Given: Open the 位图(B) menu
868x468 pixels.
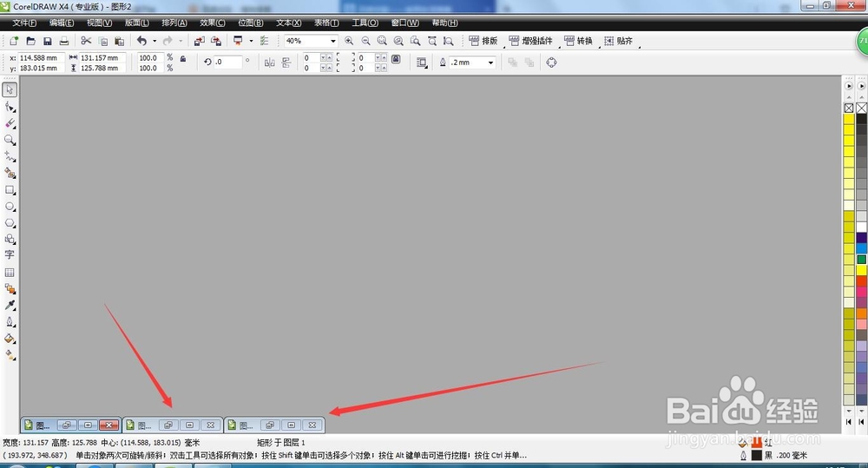Looking at the screenshot, I should pos(251,23).
